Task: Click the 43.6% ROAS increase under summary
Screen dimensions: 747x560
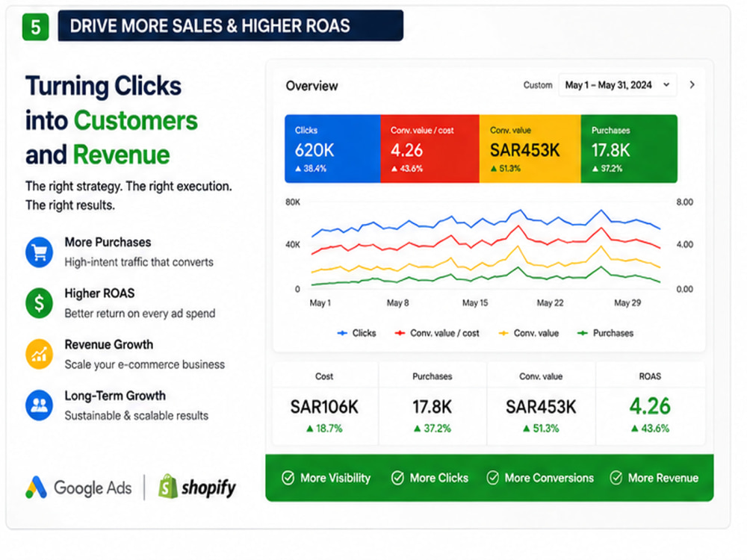Action: click(x=651, y=429)
